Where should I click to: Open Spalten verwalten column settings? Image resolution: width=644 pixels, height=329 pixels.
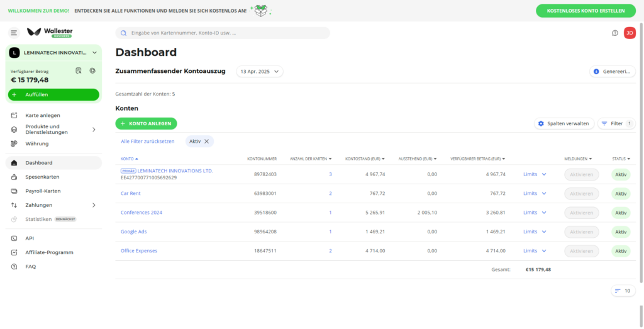click(564, 123)
